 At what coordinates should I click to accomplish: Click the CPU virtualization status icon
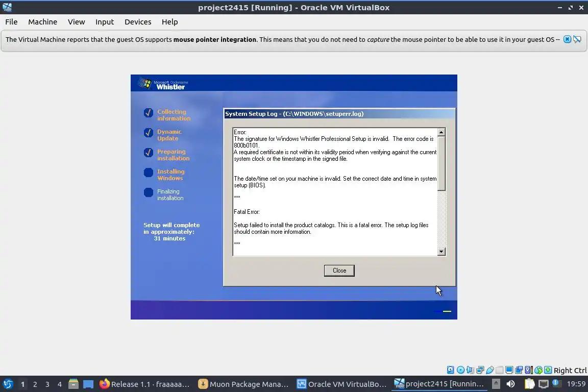(528, 370)
